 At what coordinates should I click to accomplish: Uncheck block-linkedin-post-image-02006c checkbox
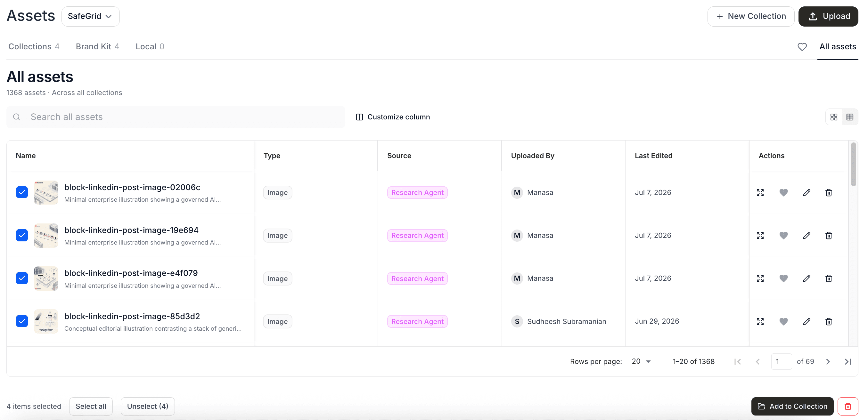click(x=22, y=192)
